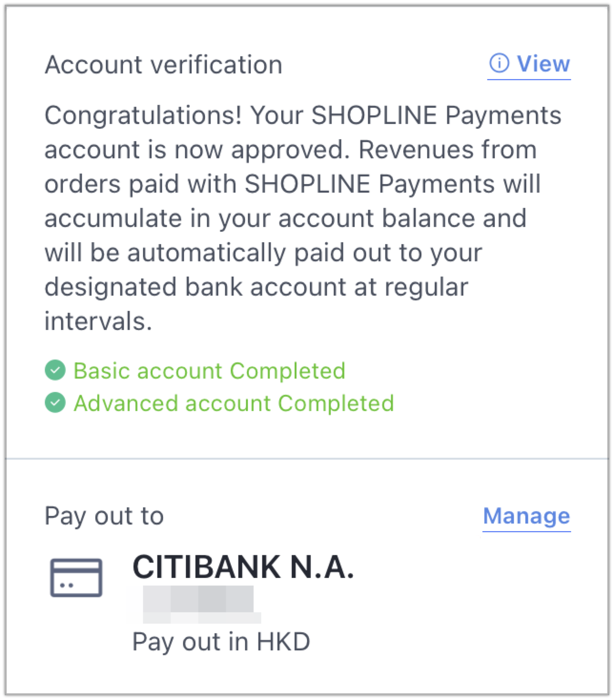Click the Account verification heading
The width and height of the screenshot is (614, 700).
[x=164, y=65]
